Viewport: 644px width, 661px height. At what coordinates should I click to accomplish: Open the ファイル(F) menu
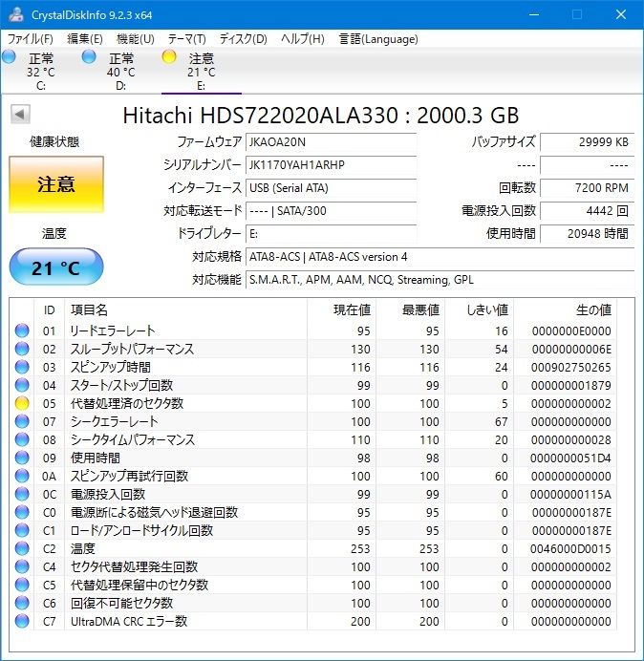pos(31,39)
